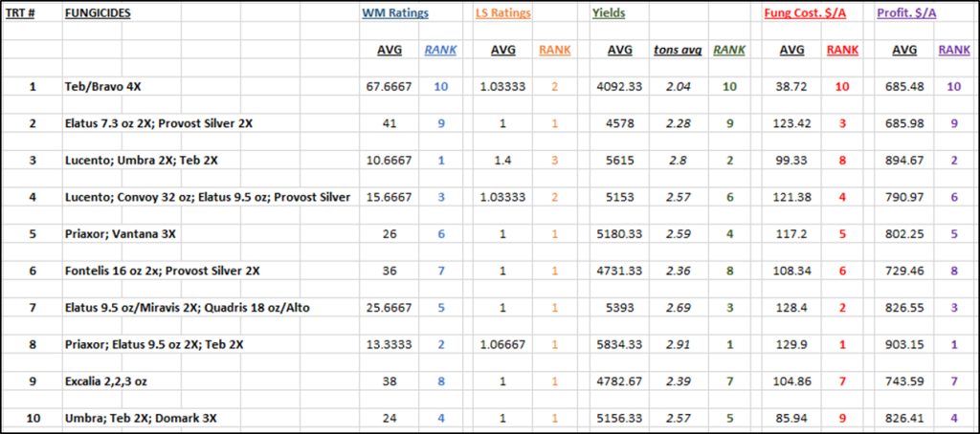Click yield value 5393
The width and height of the screenshot is (980, 434).
click(620, 308)
